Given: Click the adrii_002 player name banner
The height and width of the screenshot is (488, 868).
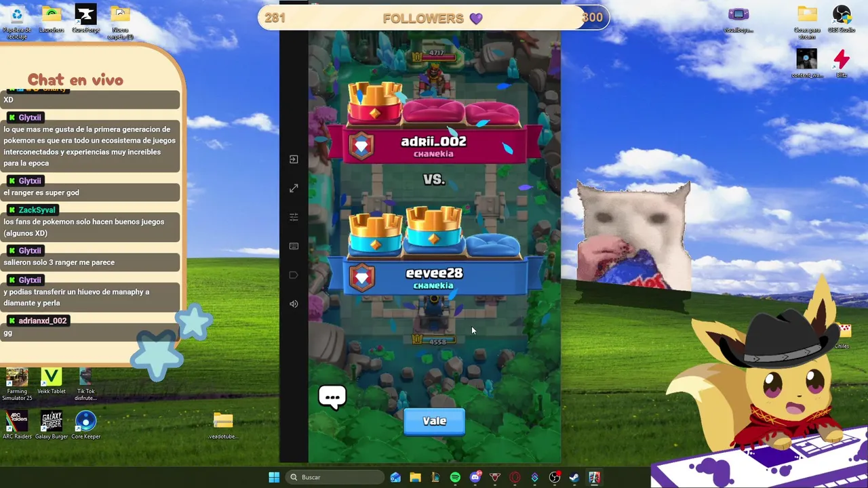Looking at the screenshot, I should coord(434,145).
